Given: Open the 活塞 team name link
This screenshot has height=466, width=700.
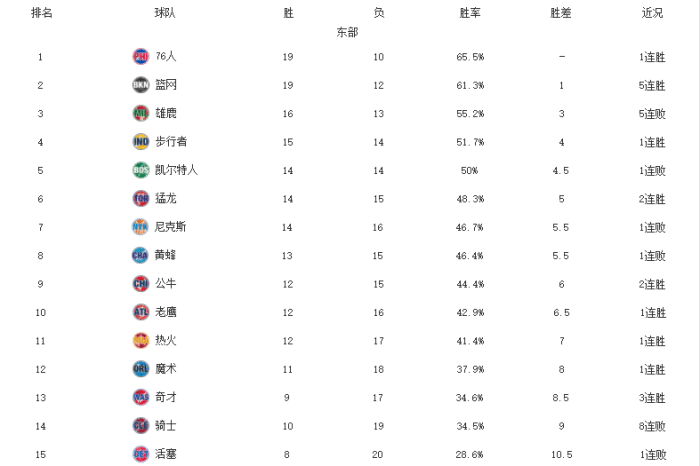Looking at the screenshot, I should coord(166,454).
